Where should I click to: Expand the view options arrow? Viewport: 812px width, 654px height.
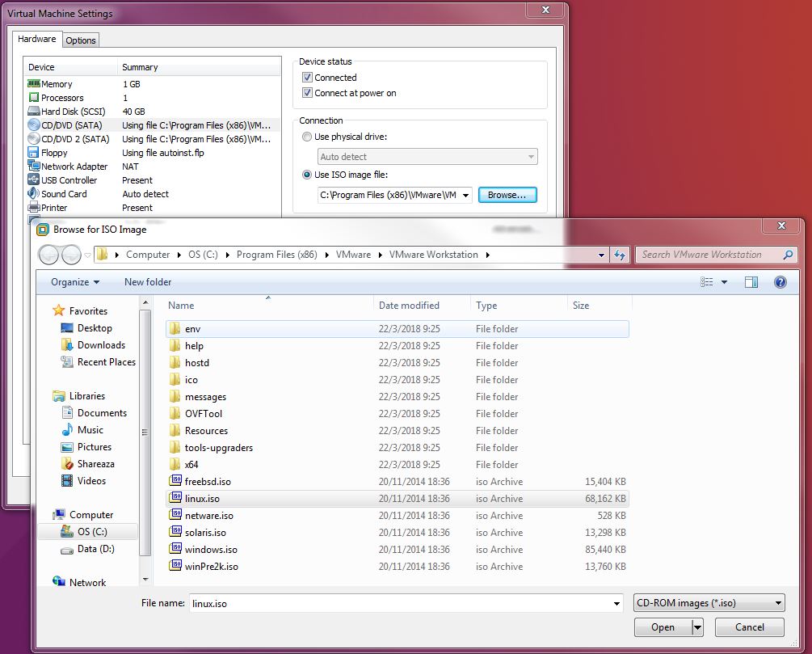pos(724,282)
